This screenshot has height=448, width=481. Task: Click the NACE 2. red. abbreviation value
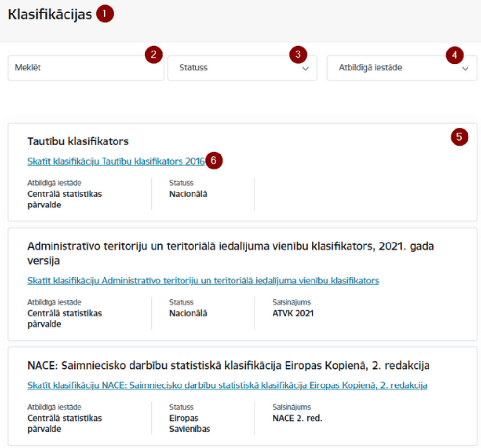(x=297, y=418)
